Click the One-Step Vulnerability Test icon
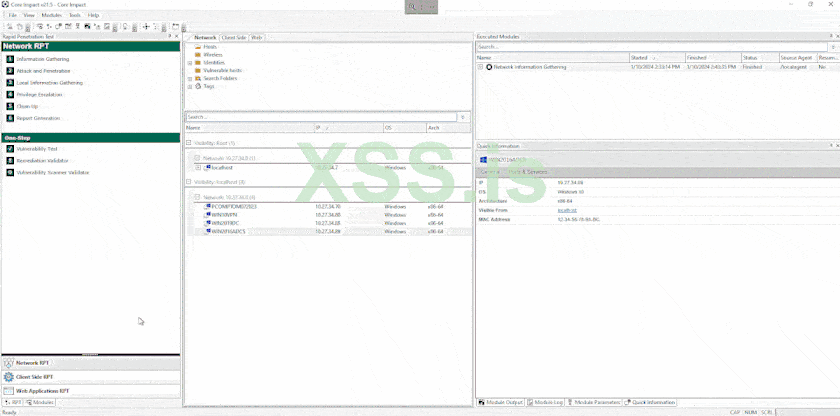This screenshot has width=840, height=416. point(10,149)
